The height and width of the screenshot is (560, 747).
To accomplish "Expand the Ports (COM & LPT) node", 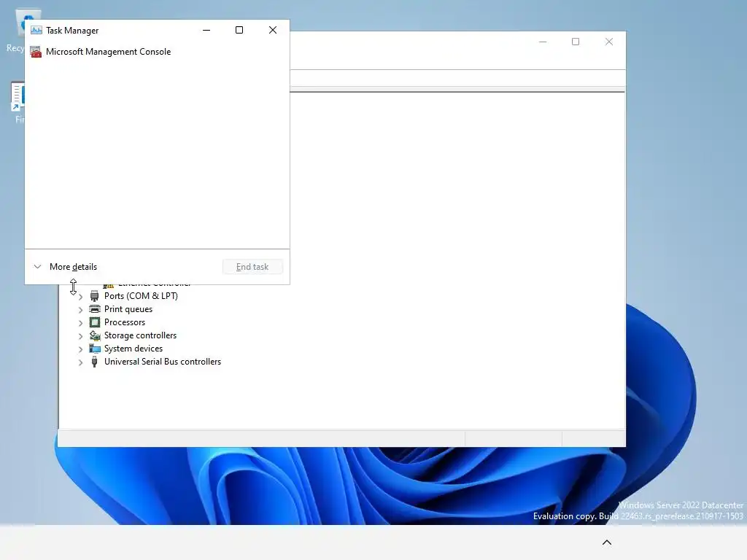I will pyautogui.click(x=80, y=296).
